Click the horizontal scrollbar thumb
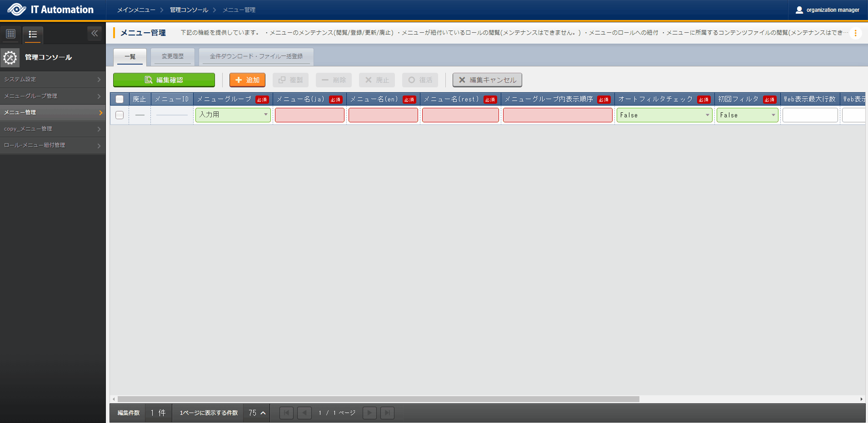The width and height of the screenshot is (868, 423). click(x=378, y=399)
